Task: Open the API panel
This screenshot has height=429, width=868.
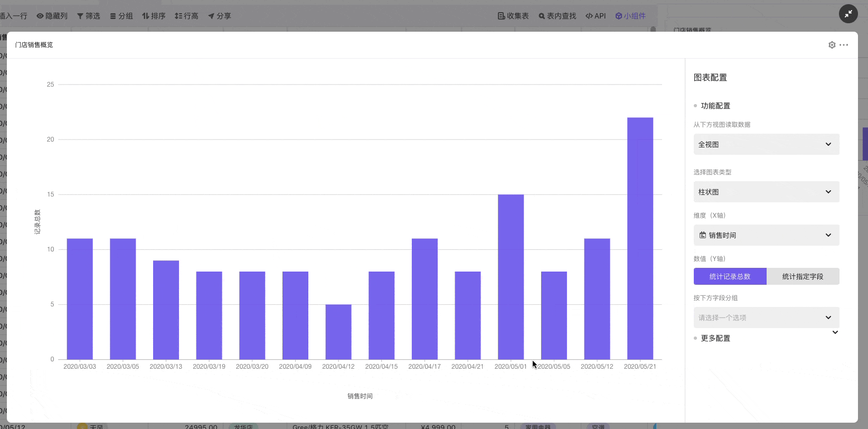Action: (x=595, y=16)
